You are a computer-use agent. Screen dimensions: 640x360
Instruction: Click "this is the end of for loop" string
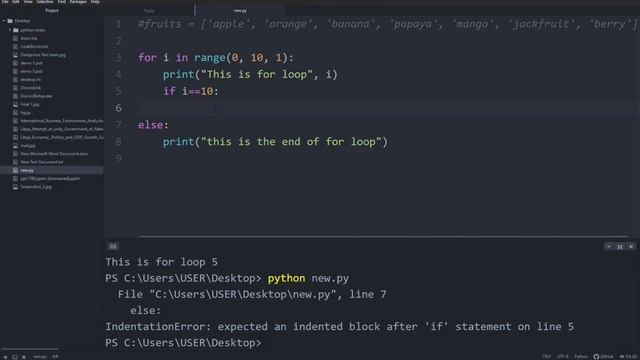coord(291,142)
